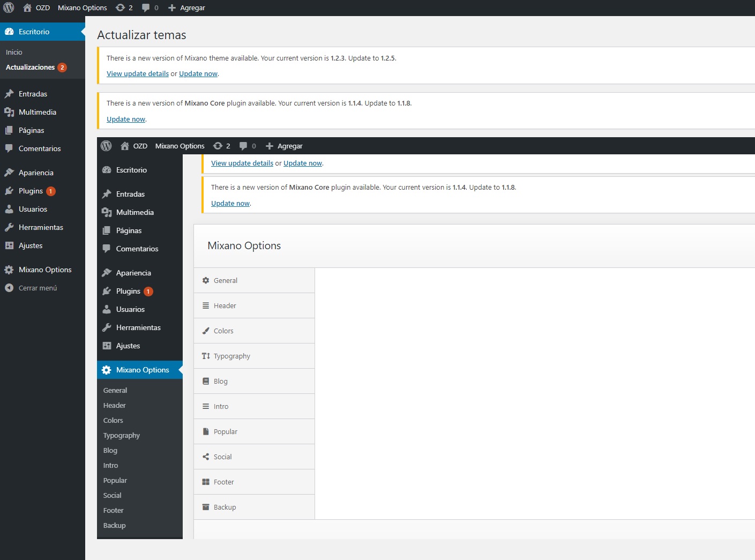This screenshot has width=755, height=560.
Task: Open Actualizaciones in the outer sidebar
Action: [x=31, y=68]
